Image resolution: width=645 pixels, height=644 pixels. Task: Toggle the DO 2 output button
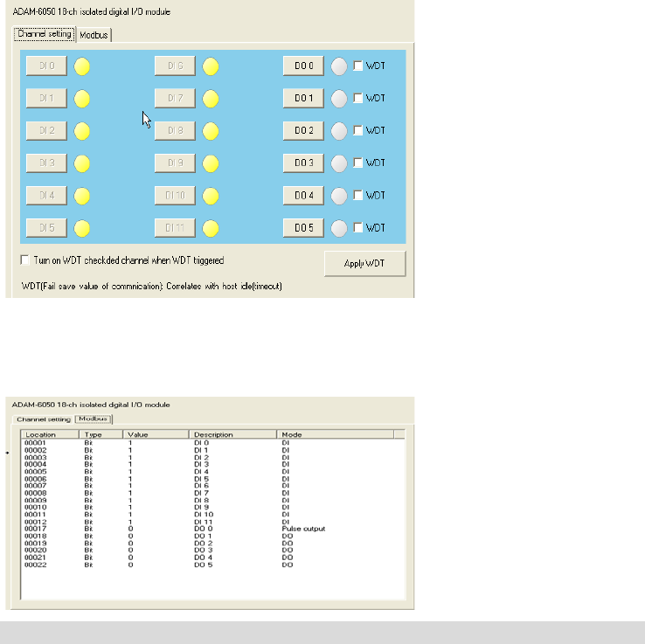coord(303,130)
